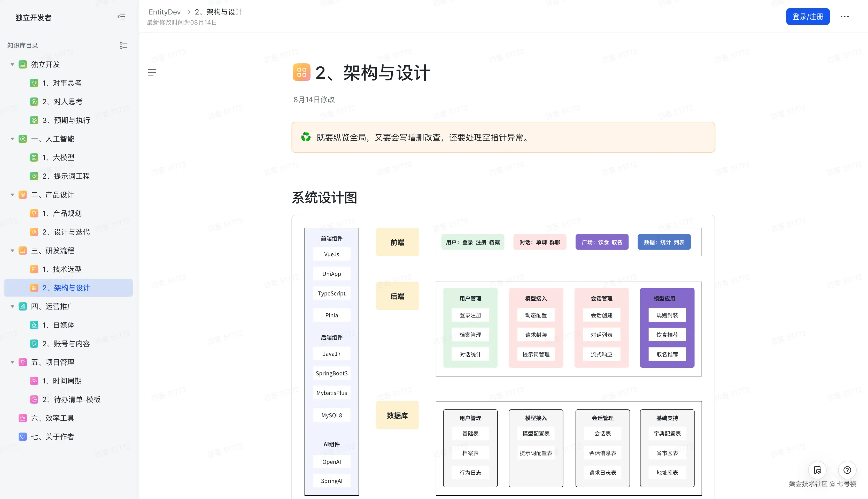868x499 pixels.
Task: Collapse the 二、产品设计 section
Action: pos(12,195)
